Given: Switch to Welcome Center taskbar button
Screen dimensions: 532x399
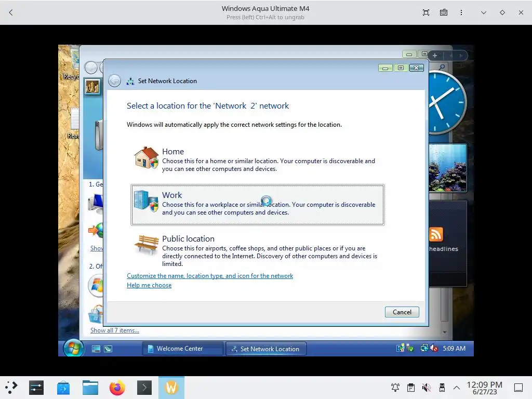Looking at the screenshot, I should (182, 349).
